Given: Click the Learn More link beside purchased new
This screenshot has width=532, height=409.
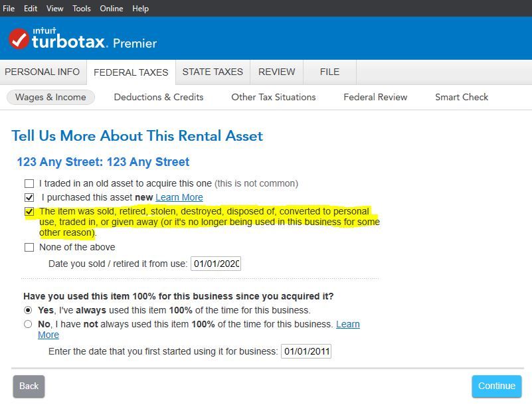Looking at the screenshot, I should 179,197.
